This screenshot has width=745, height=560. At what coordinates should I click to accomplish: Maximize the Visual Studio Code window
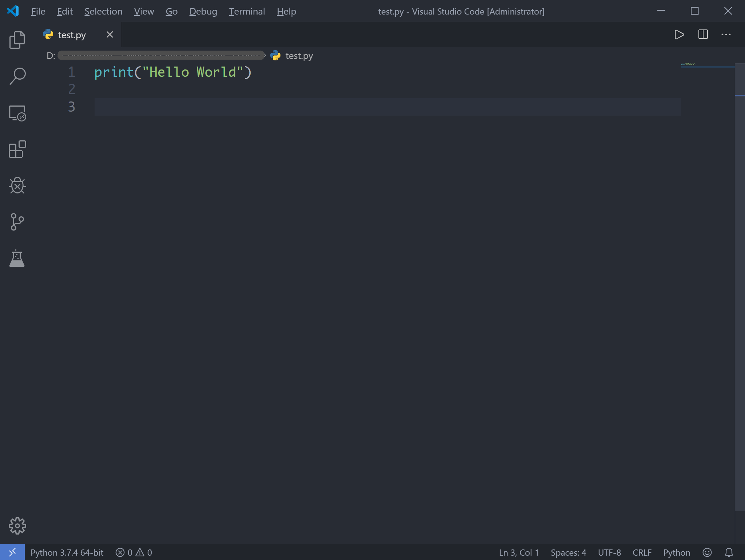tap(695, 11)
